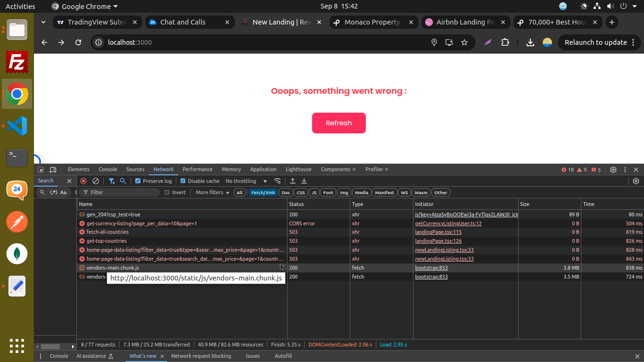Enable the Preserve log checkbox

click(x=138, y=181)
